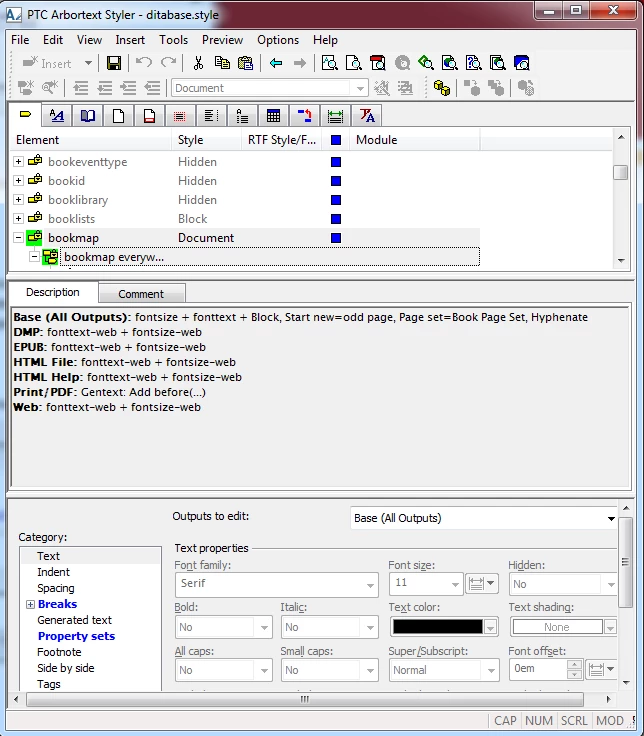Click the Text shading None swatch
This screenshot has height=736, width=644.
(557, 627)
